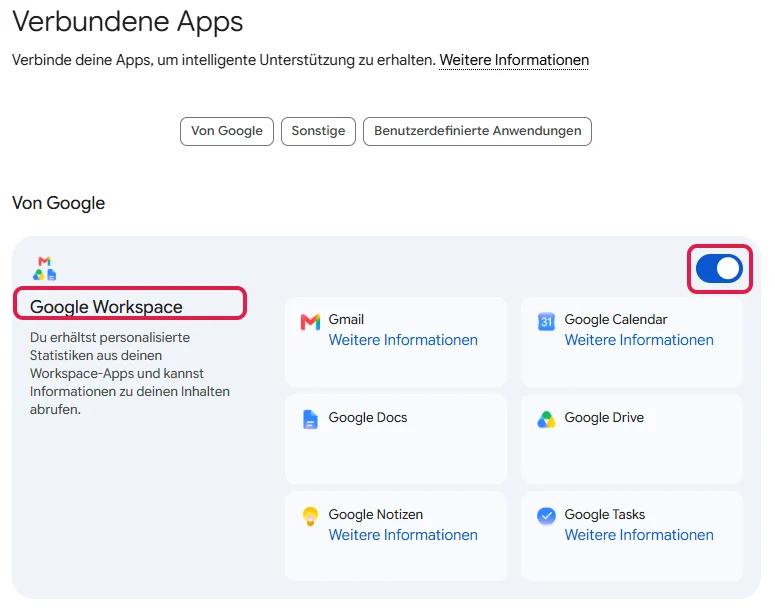
Task: Click the Google Calendar icon
Action: tap(546, 322)
